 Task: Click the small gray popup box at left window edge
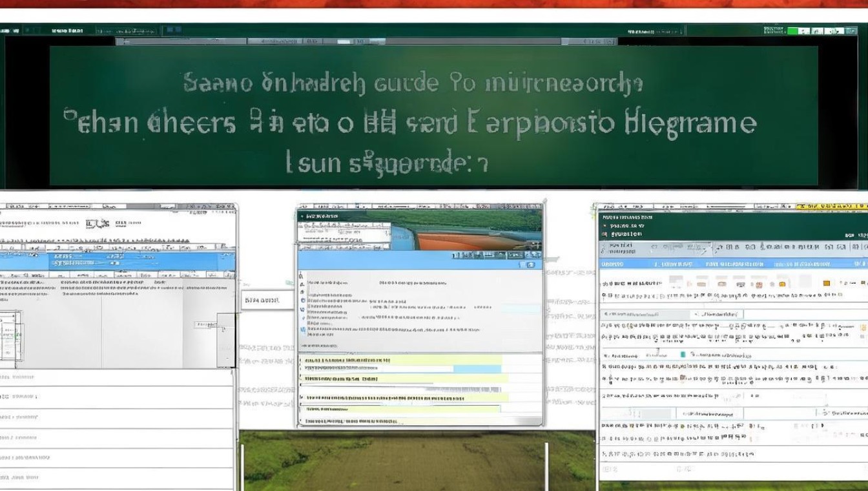(x=225, y=339)
